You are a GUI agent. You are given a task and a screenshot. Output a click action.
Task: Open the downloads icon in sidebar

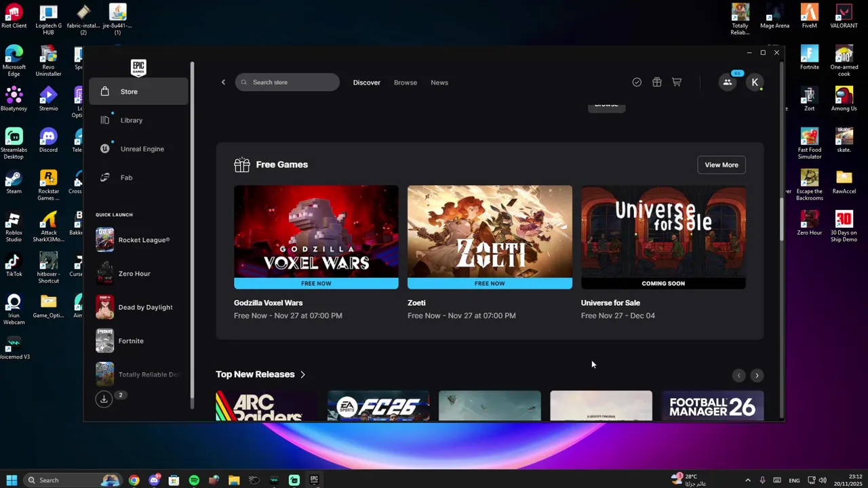pyautogui.click(x=104, y=399)
